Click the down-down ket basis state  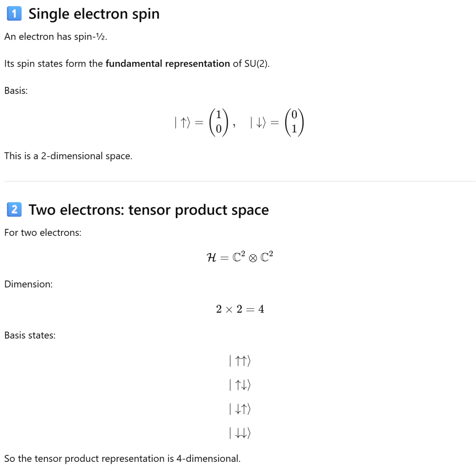[x=240, y=433]
